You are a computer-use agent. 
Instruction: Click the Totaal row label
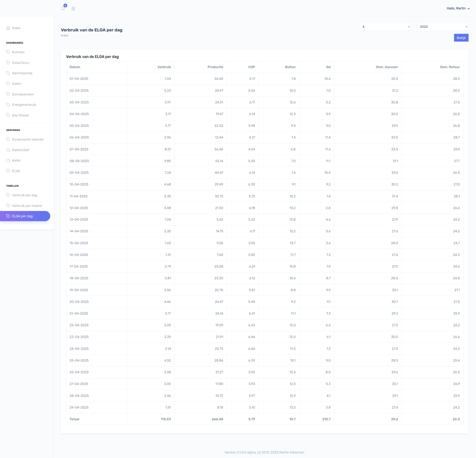pyautogui.click(x=74, y=419)
